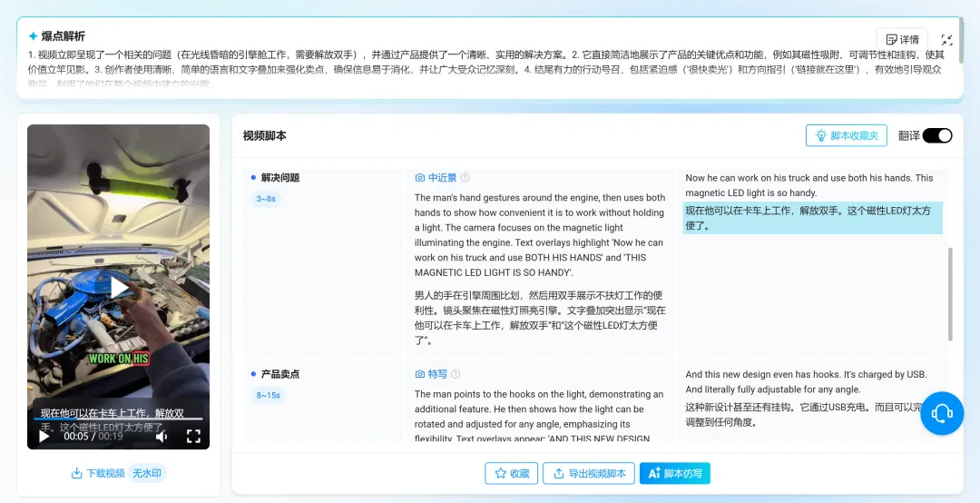Toggle the 翻译 translation switch
980x503 pixels.
click(936, 135)
